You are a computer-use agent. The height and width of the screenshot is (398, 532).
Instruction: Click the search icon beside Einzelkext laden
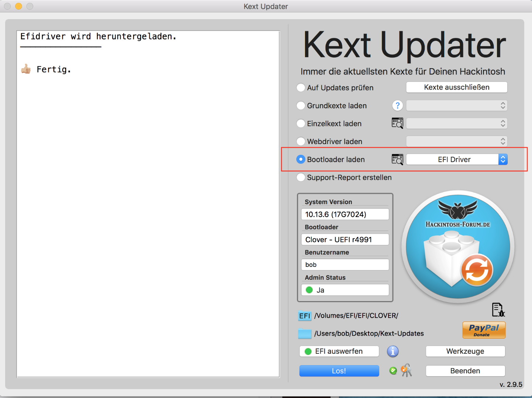coord(397,123)
